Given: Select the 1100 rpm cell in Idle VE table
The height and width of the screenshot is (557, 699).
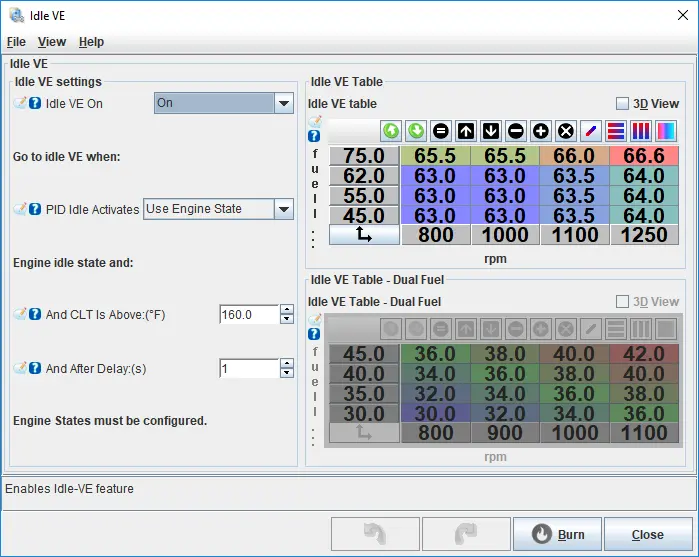Looking at the screenshot, I should [x=575, y=235].
